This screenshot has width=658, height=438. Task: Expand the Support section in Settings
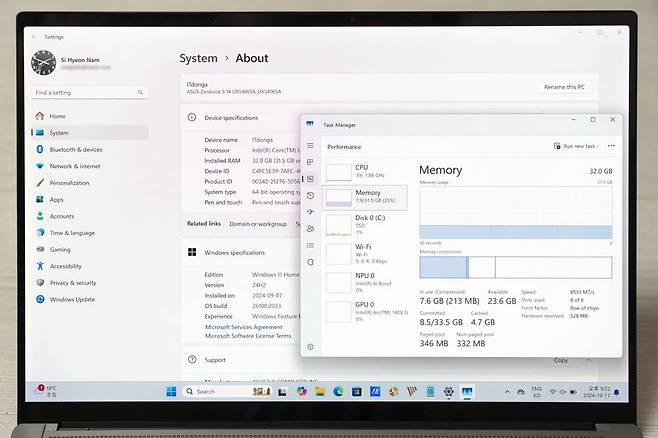pos(214,360)
